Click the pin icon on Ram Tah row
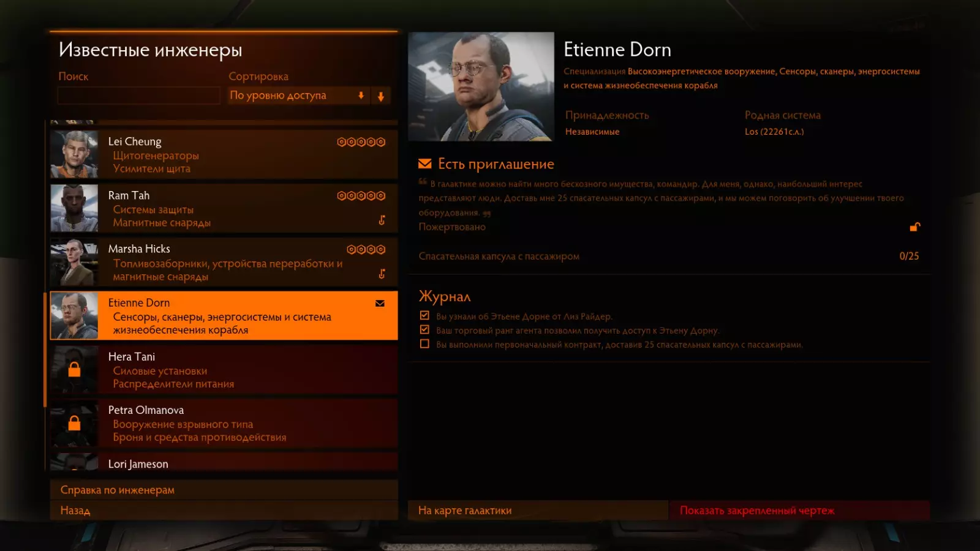This screenshot has height=551, width=980. [x=382, y=220]
